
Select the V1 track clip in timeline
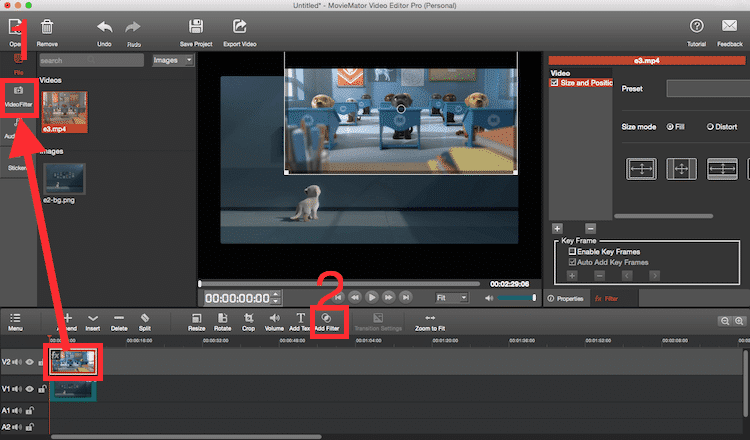[73, 390]
